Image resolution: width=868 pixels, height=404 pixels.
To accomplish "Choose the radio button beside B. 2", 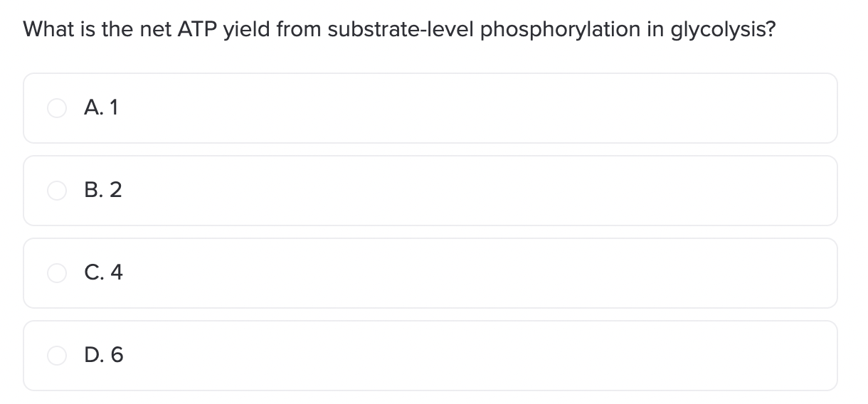I will point(56,191).
